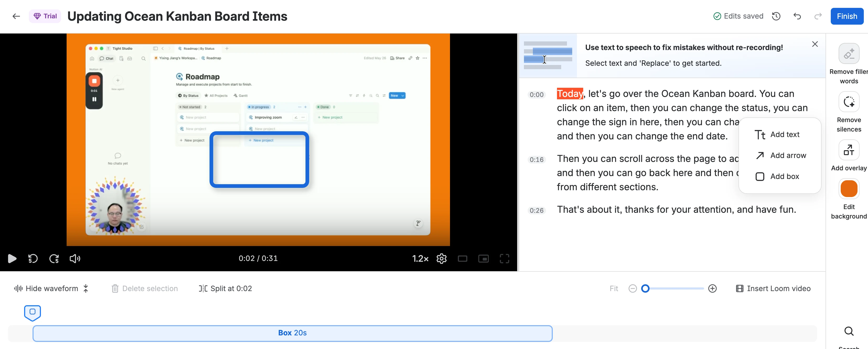Open player settings gear
This screenshot has width=868, height=349.
(441, 258)
